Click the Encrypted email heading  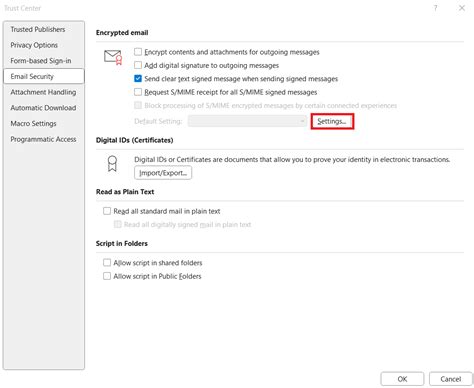(x=122, y=33)
